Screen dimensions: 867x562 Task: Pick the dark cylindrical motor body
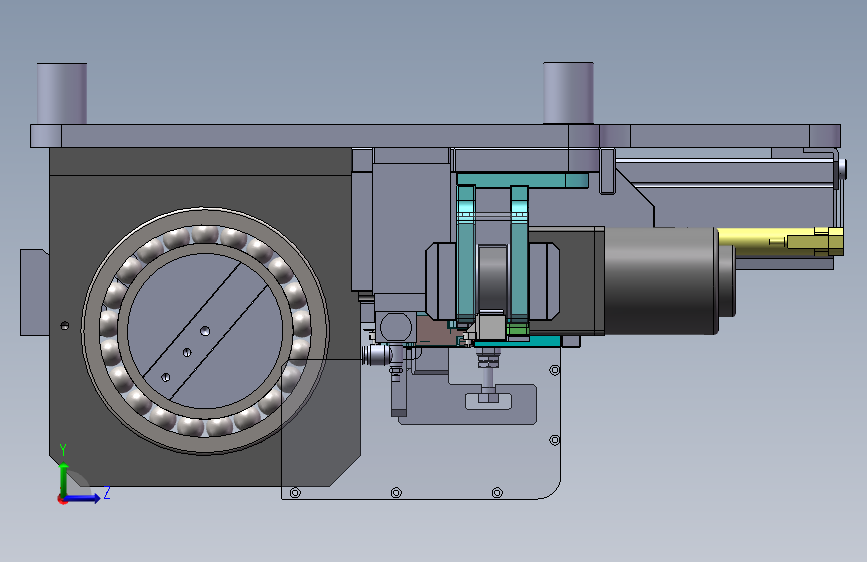click(661, 281)
